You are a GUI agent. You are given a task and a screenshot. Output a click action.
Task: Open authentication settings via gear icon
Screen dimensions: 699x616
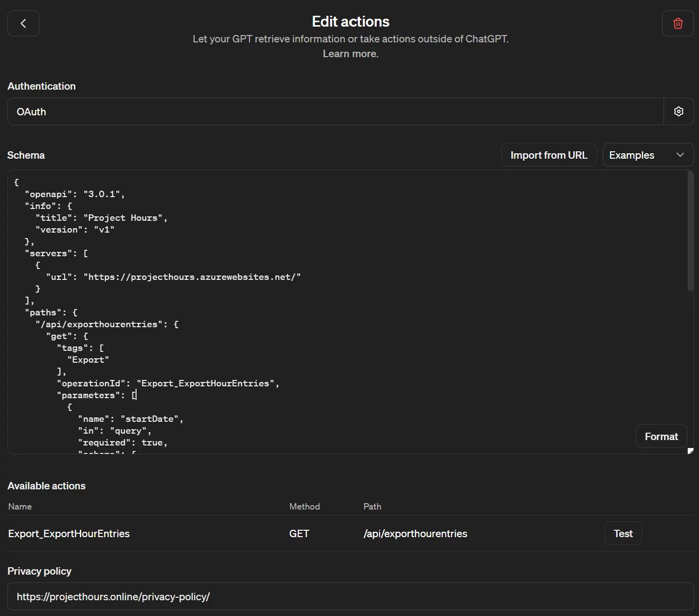tap(678, 111)
